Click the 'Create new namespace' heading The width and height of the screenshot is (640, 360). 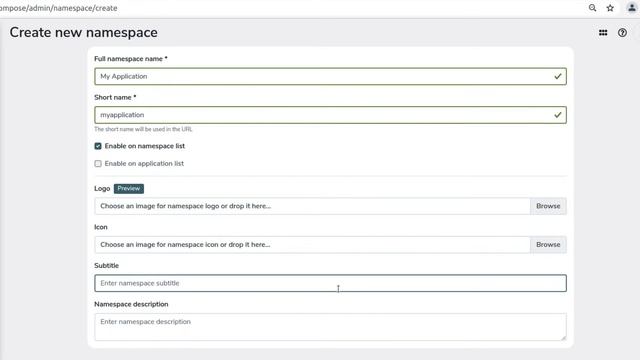point(83,33)
